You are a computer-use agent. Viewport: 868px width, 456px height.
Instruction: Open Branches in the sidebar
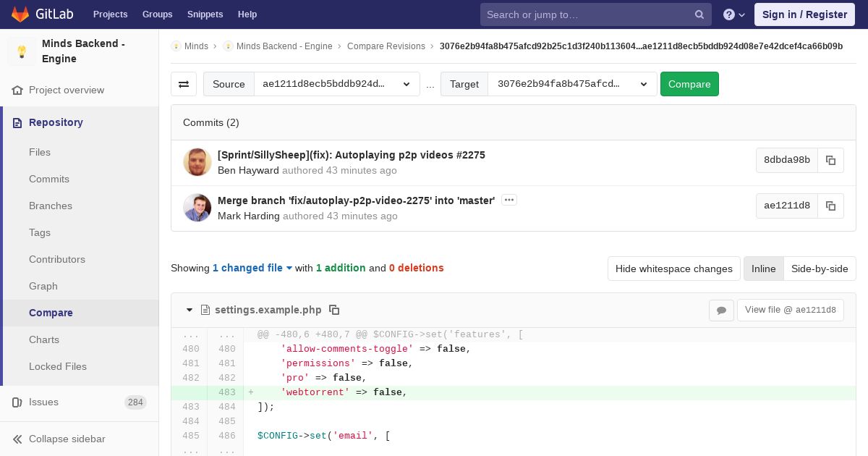point(51,206)
